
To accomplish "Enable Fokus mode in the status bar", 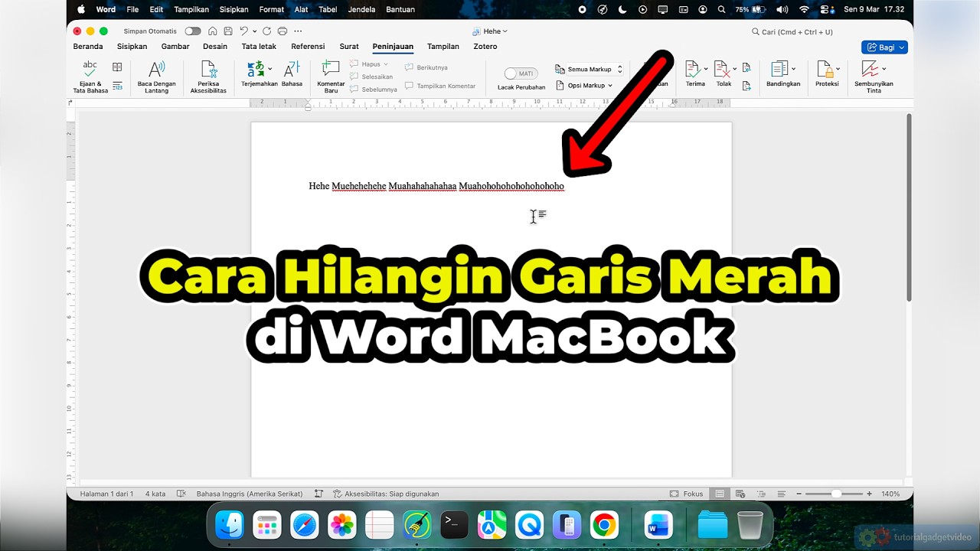I will click(687, 494).
